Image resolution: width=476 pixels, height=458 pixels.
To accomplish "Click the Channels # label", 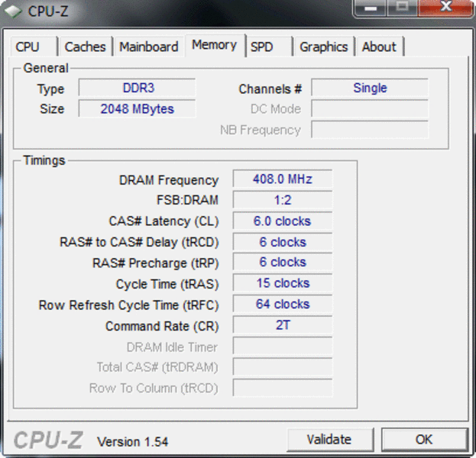I will pos(270,89).
